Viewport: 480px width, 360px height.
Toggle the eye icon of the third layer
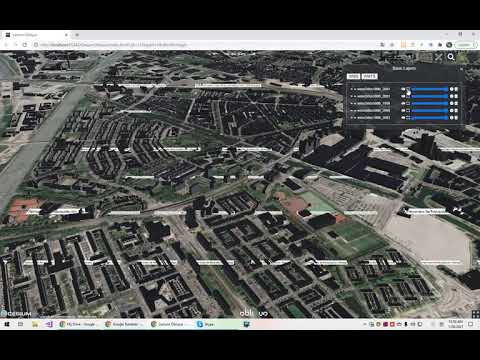(403, 103)
